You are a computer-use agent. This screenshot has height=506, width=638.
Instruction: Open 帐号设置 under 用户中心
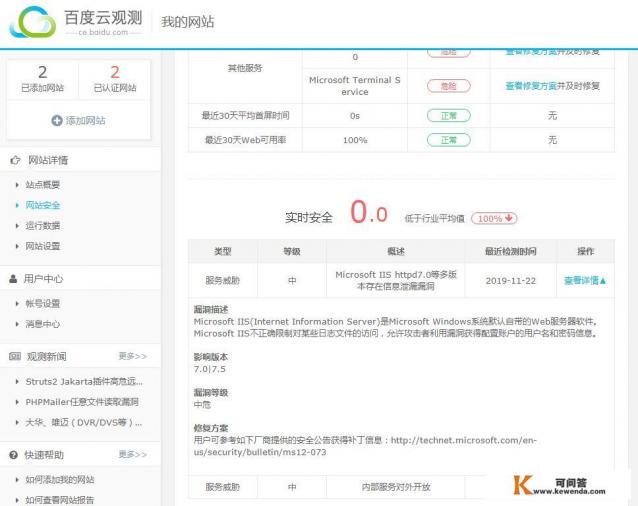[43, 303]
